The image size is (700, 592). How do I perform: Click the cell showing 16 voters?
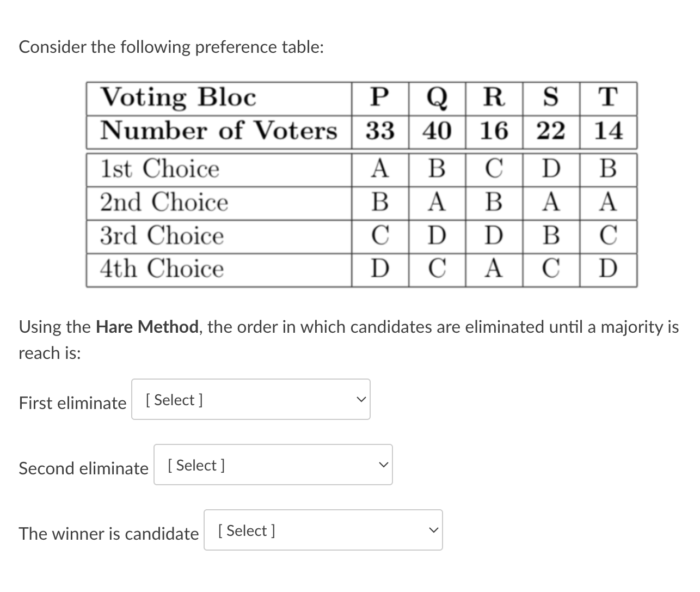pos(494,131)
